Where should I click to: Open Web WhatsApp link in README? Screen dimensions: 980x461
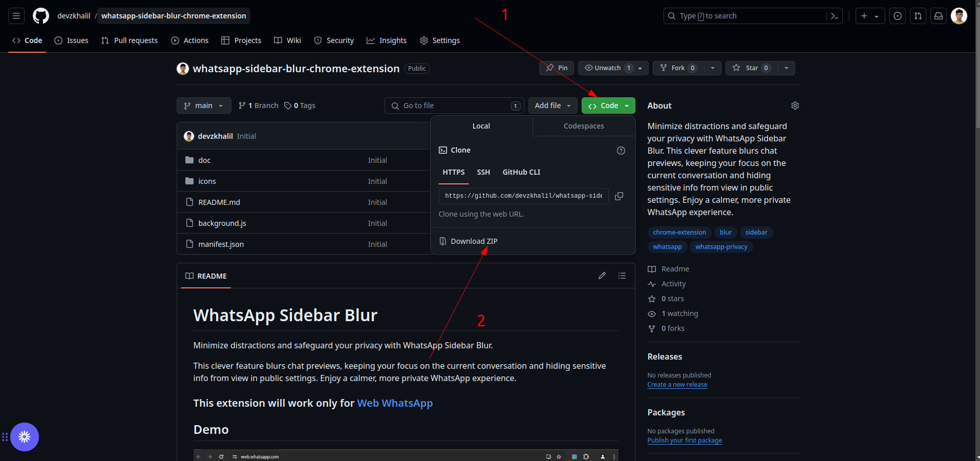[395, 403]
